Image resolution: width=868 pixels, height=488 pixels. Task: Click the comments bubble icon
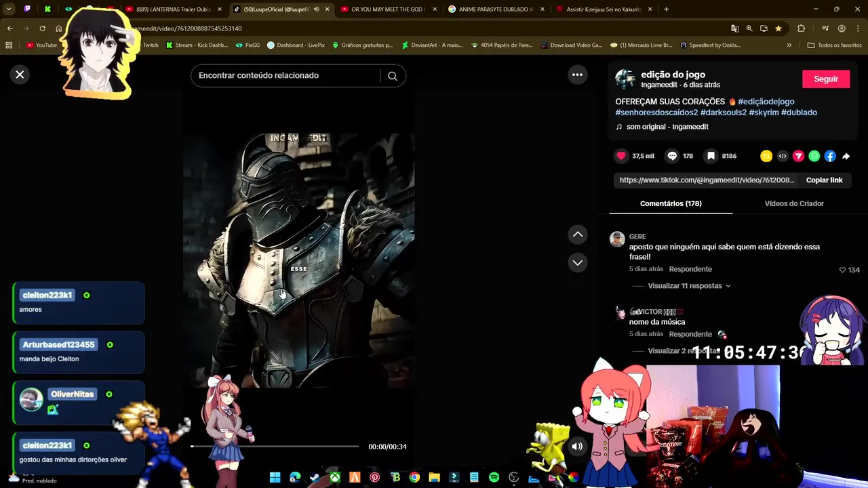click(x=672, y=156)
